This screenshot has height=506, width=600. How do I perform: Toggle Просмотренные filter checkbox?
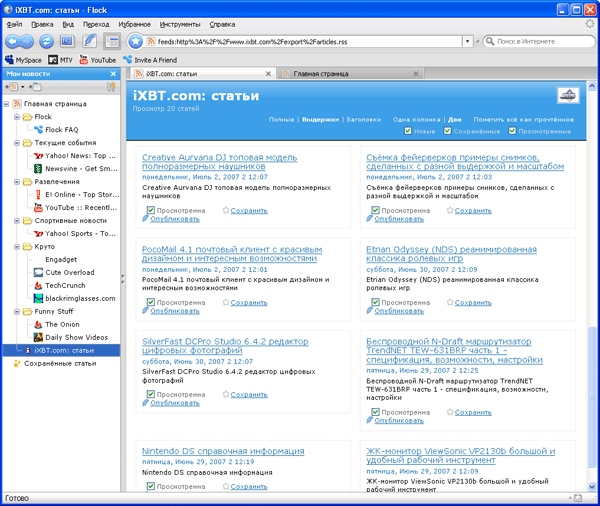point(512,131)
